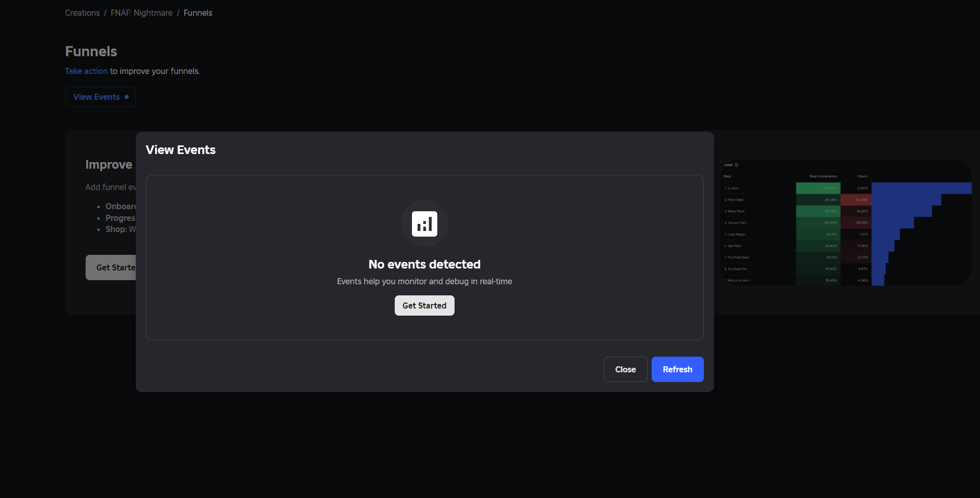Screen dimensions: 980x498
Task: Click the blue notification dot on View Events
Action: (x=128, y=96)
